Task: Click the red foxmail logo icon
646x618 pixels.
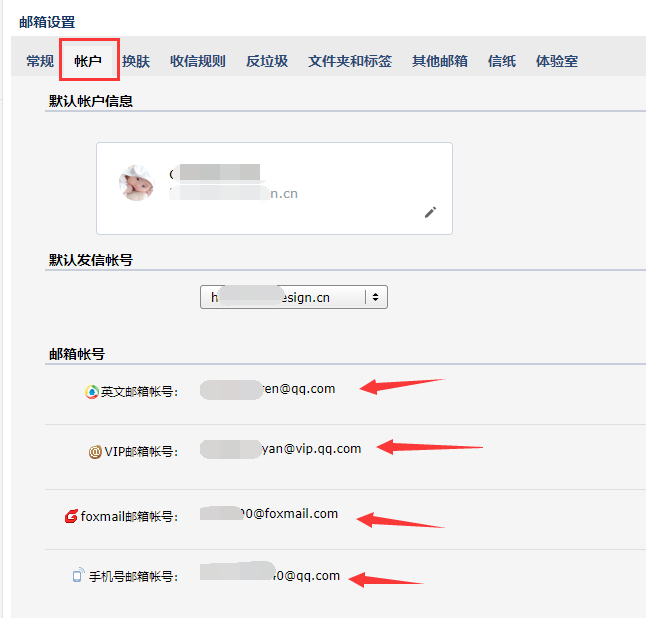Action: pos(71,516)
